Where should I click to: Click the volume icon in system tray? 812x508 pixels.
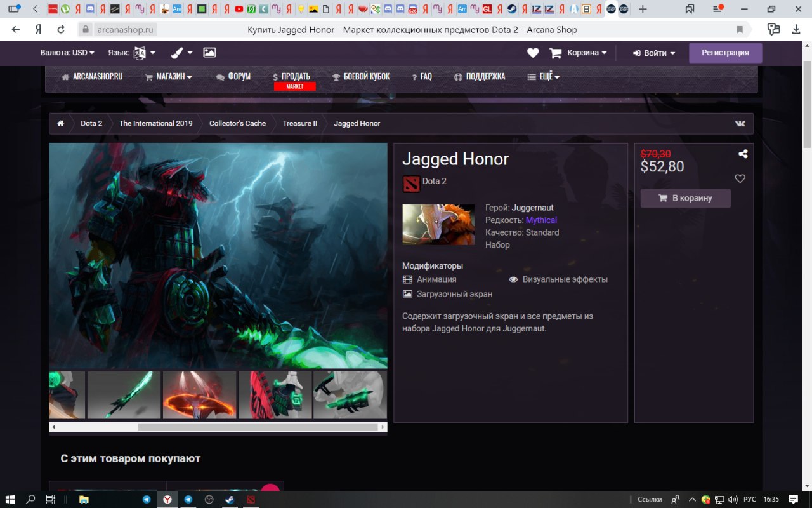click(733, 500)
